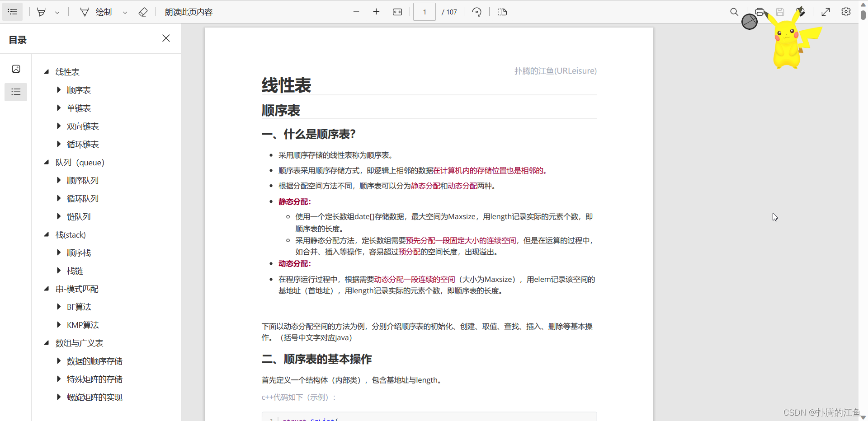Collapse the 栈(stack) tree node

coord(46,234)
